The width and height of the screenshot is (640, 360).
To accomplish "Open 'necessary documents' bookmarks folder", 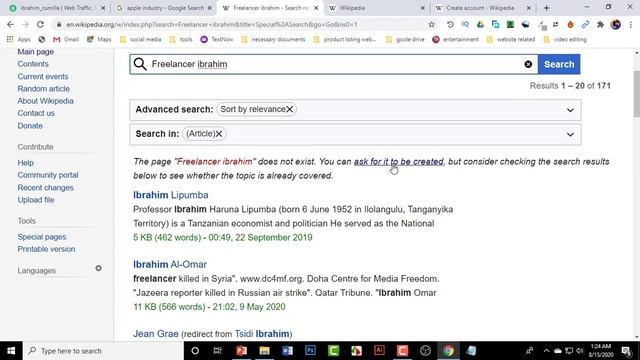I will pos(273,40).
